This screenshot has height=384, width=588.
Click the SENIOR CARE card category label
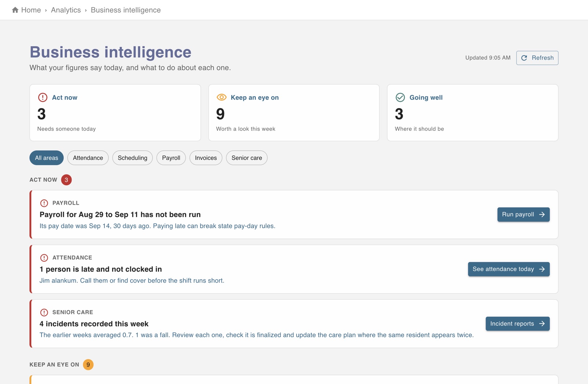pyautogui.click(x=73, y=312)
